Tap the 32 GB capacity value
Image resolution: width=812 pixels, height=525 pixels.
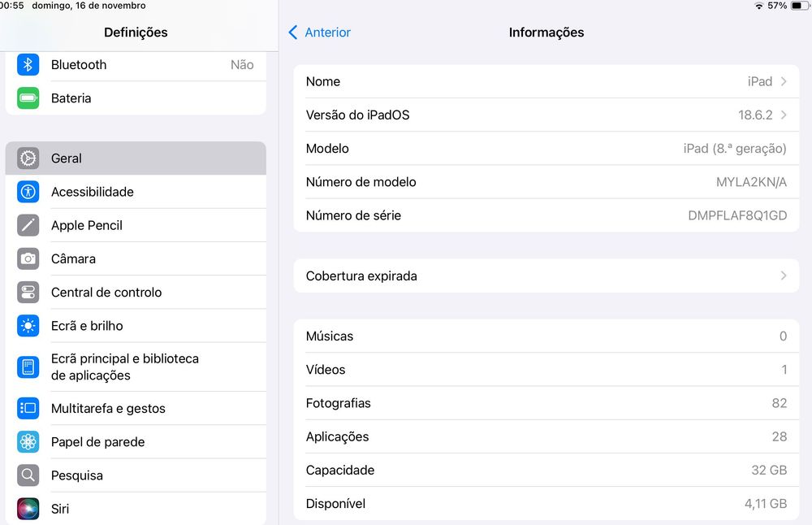769,470
